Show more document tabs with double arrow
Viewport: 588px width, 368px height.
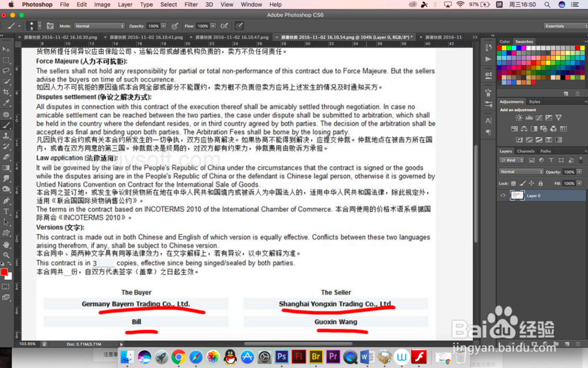point(475,37)
